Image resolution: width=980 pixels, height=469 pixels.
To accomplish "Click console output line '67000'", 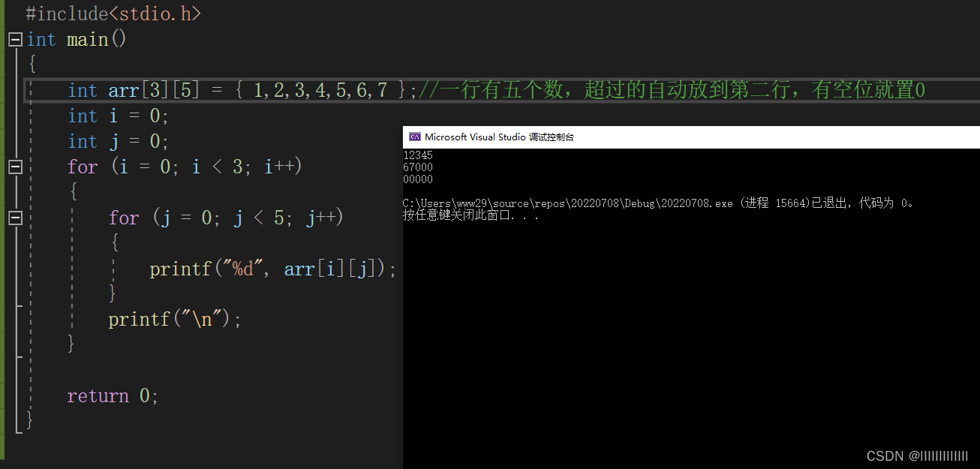I will [x=418, y=167].
